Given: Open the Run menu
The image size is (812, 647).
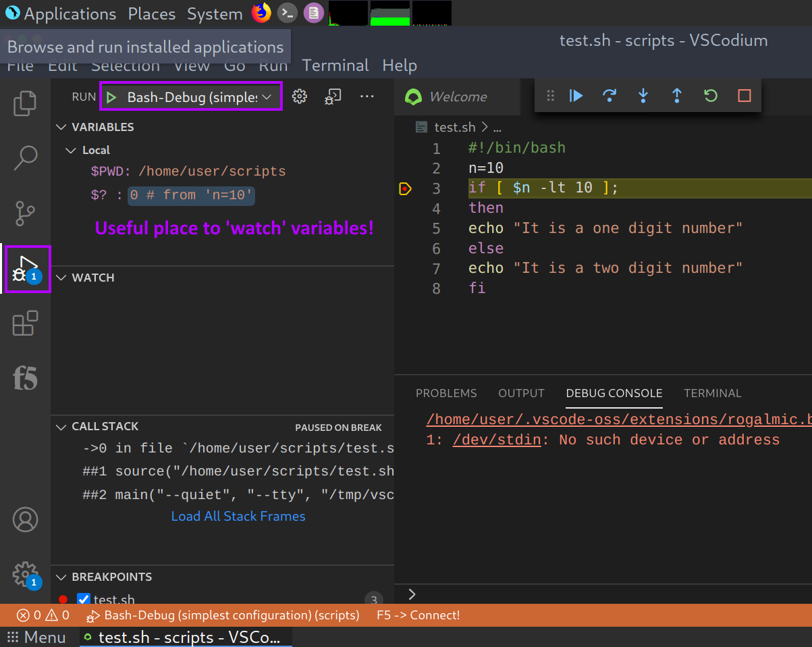Looking at the screenshot, I should [x=273, y=65].
